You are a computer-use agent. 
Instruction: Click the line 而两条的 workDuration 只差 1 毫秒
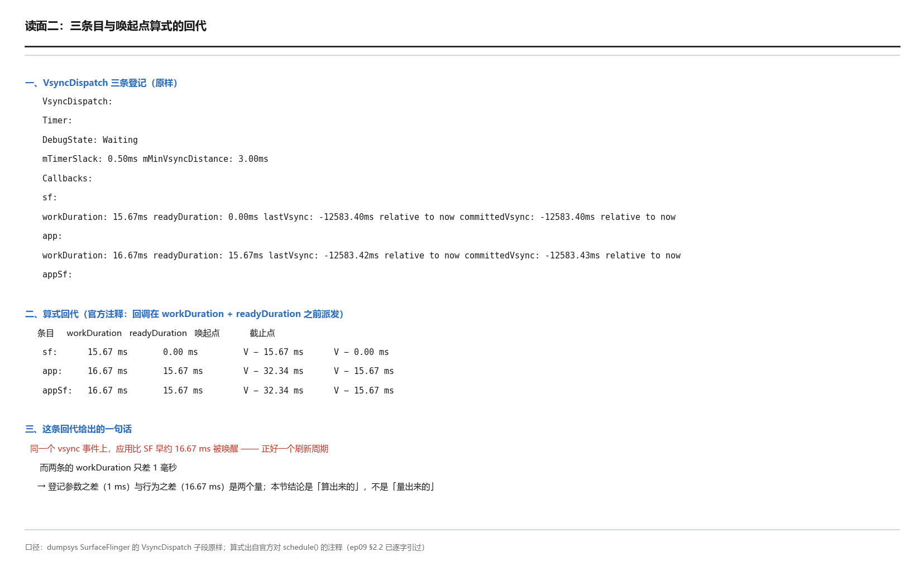108,468
